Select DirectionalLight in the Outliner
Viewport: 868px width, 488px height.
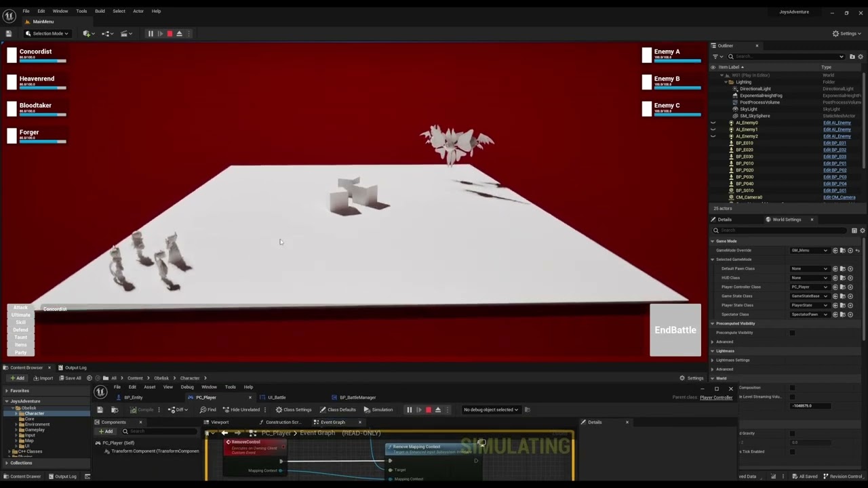click(x=755, y=89)
